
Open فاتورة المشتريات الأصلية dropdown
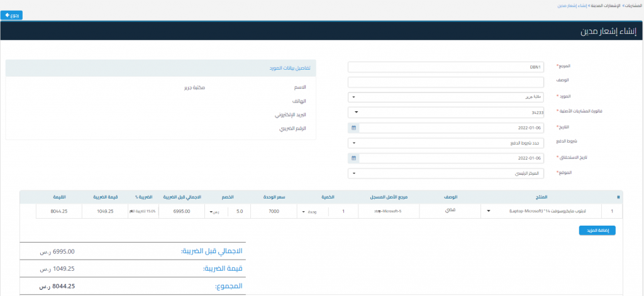click(x=447, y=112)
